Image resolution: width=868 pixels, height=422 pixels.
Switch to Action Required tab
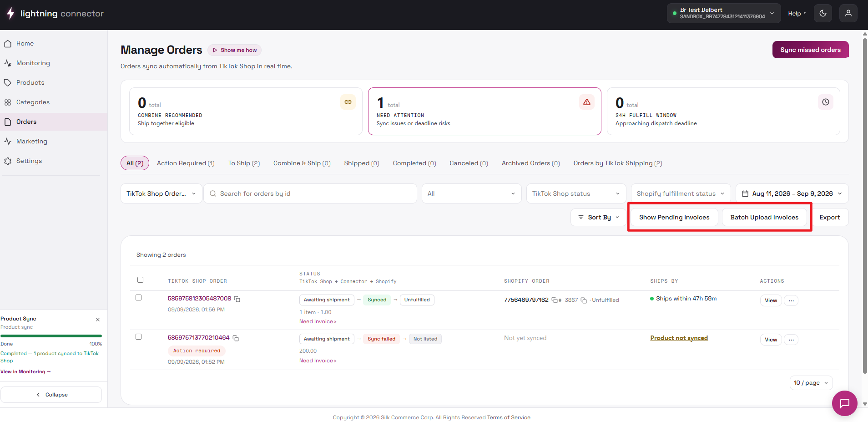pyautogui.click(x=186, y=163)
